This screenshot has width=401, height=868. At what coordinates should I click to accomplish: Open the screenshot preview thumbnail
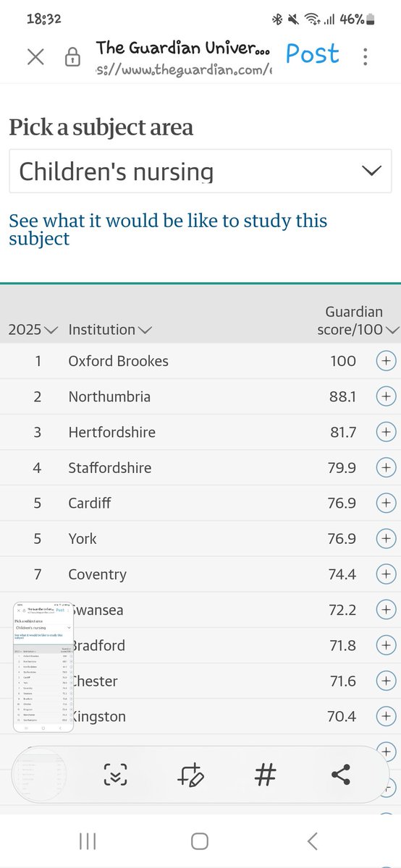click(x=43, y=665)
